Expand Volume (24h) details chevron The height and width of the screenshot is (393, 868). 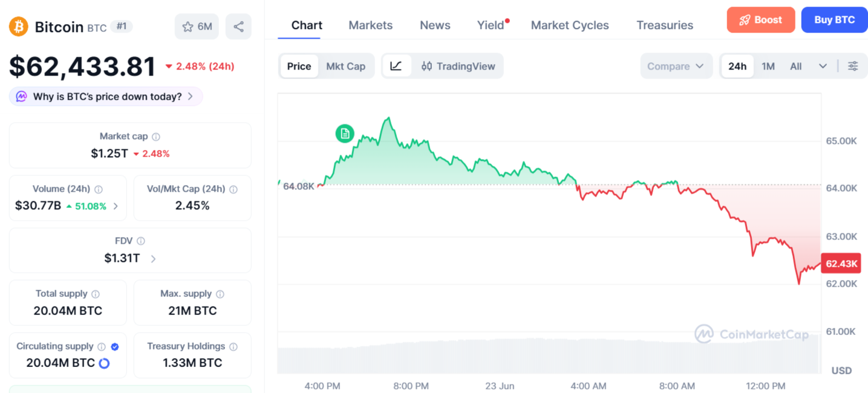click(x=116, y=206)
